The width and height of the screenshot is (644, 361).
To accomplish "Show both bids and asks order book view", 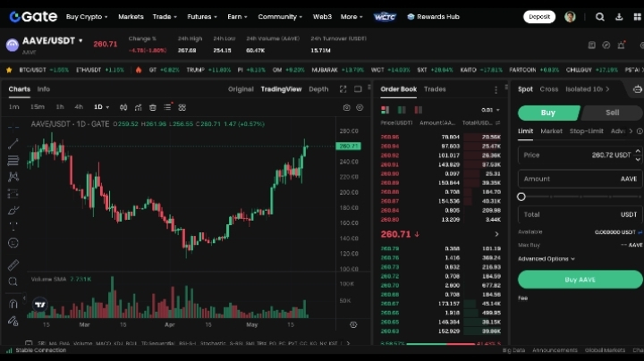I will point(385,110).
